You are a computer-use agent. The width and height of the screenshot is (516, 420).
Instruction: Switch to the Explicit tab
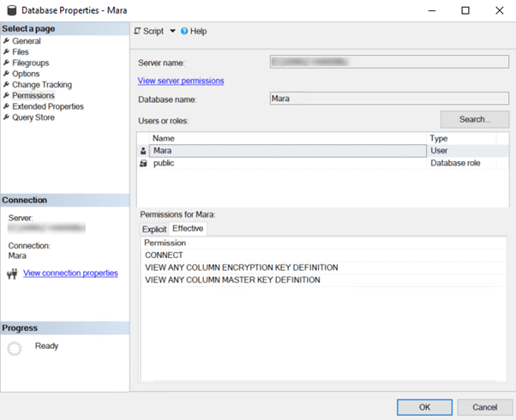[154, 229]
